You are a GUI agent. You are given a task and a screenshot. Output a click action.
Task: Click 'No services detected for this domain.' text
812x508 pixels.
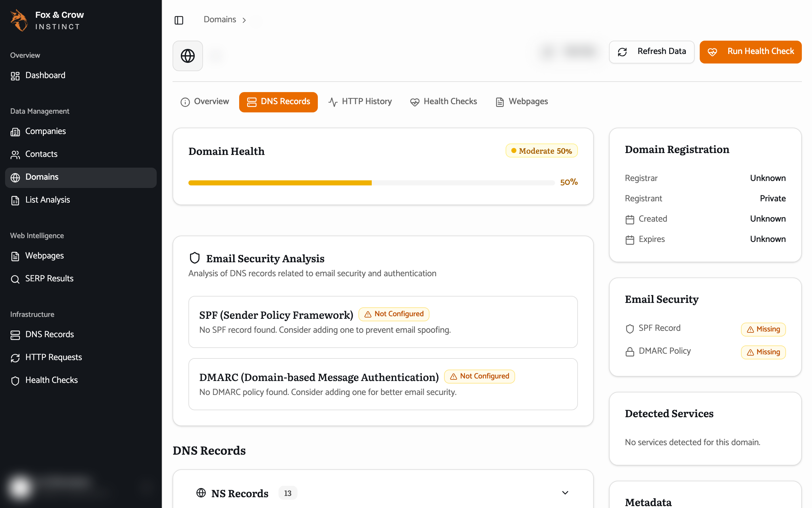[692, 442]
